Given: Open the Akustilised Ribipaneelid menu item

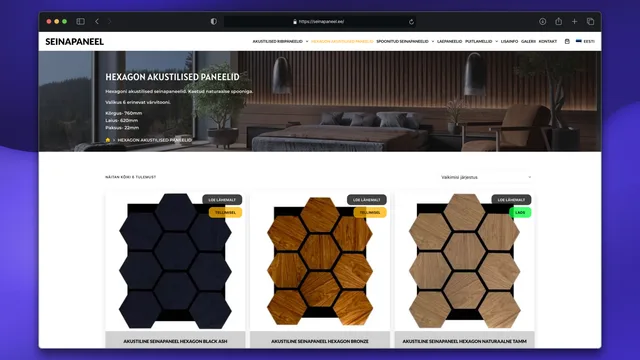Looking at the screenshot, I should click(x=278, y=41).
